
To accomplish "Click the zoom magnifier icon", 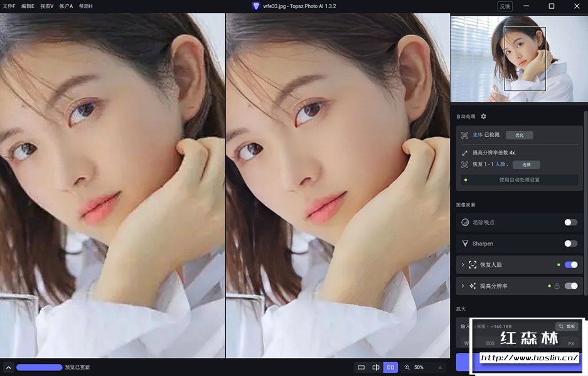I will [x=407, y=367].
